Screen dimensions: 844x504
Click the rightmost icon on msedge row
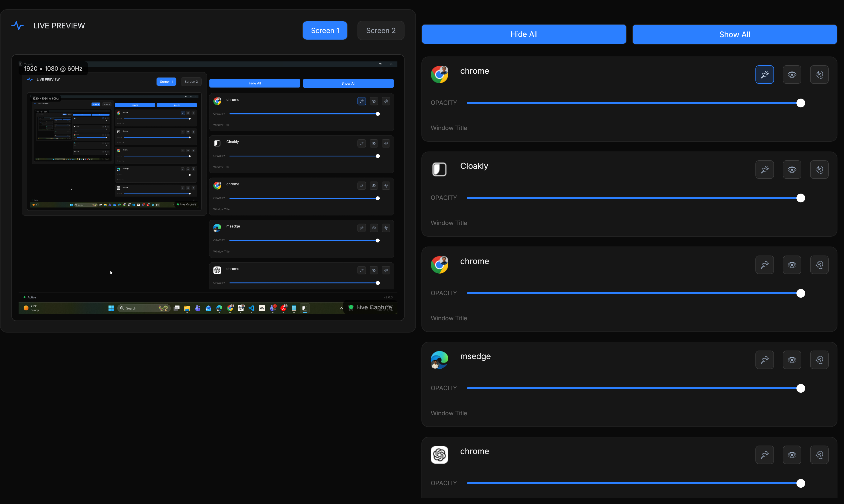coord(819,360)
